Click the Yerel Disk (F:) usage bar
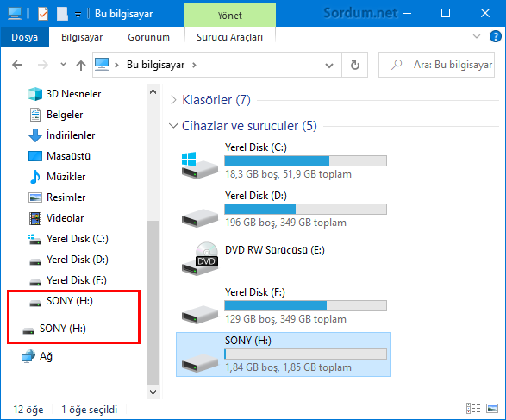506x420 pixels. [306, 305]
